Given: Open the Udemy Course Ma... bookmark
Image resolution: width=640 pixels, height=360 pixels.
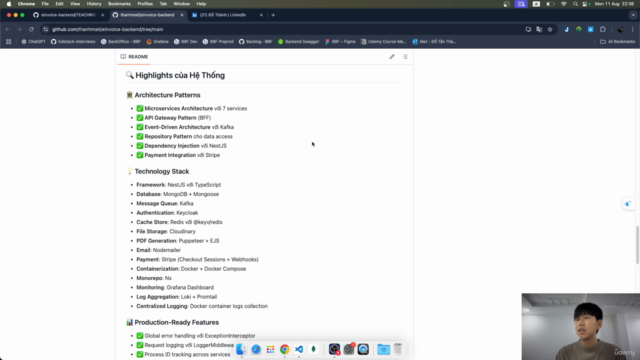Looking at the screenshot, I should [384, 42].
